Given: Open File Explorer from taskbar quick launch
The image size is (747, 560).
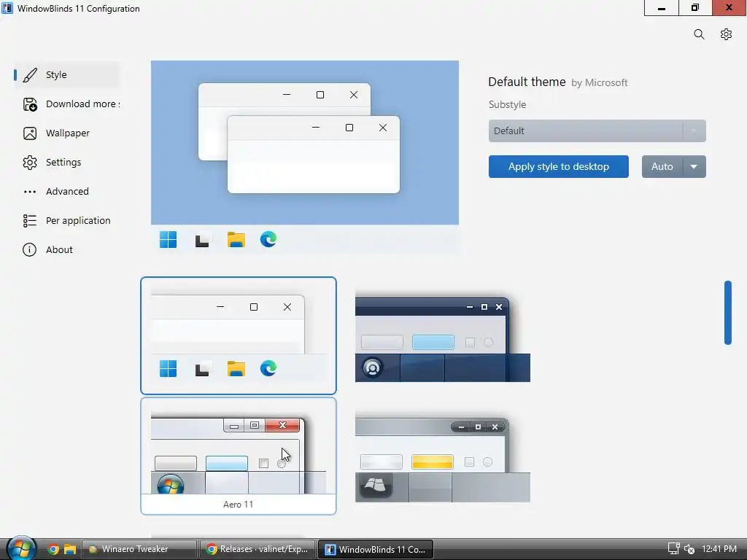Looking at the screenshot, I should (70, 550).
